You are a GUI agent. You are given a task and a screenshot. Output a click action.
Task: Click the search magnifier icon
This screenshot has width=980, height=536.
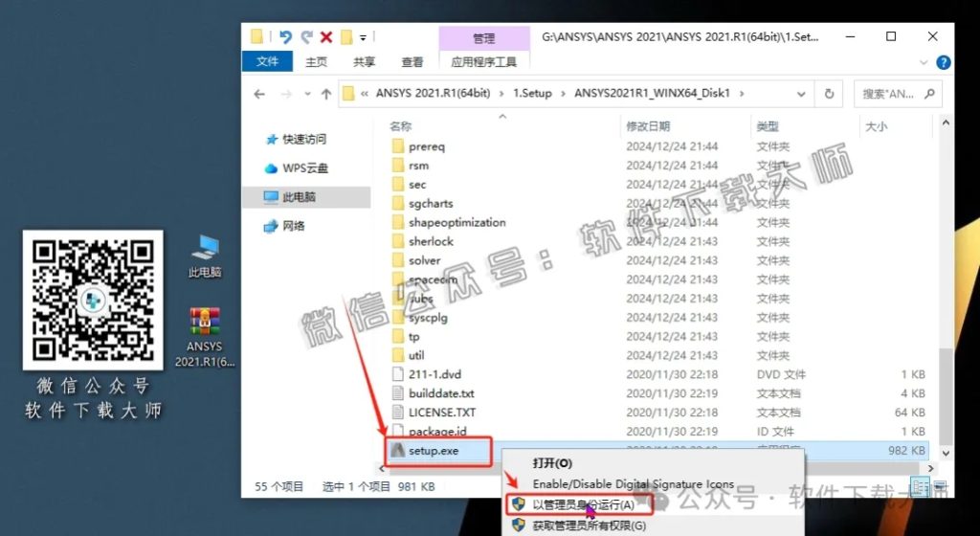tap(929, 94)
